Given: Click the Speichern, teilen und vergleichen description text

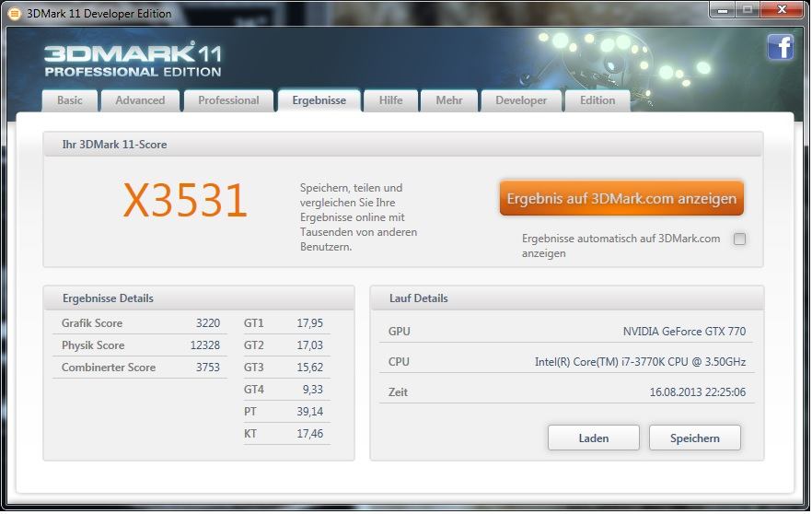Looking at the screenshot, I should pyautogui.click(x=358, y=217).
